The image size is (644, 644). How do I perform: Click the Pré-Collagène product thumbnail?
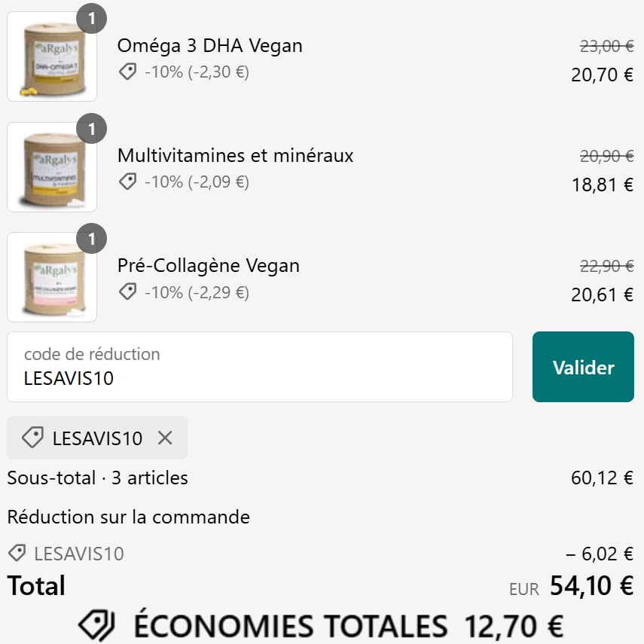tap(51, 276)
